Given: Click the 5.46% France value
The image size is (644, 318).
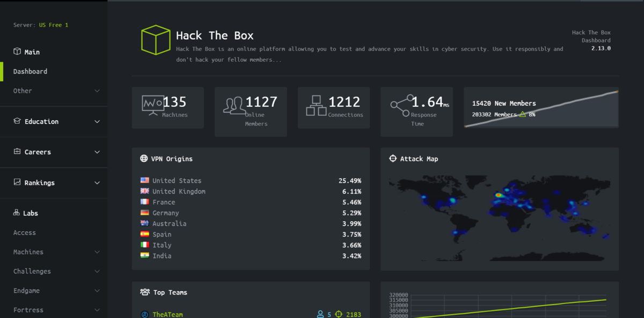Looking at the screenshot, I should tap(352, 202).
